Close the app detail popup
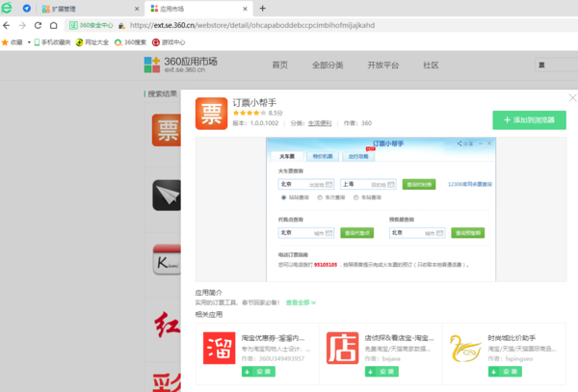Viewport: 578px width, 392px height. pyautogui.click(x=572, y=97)
